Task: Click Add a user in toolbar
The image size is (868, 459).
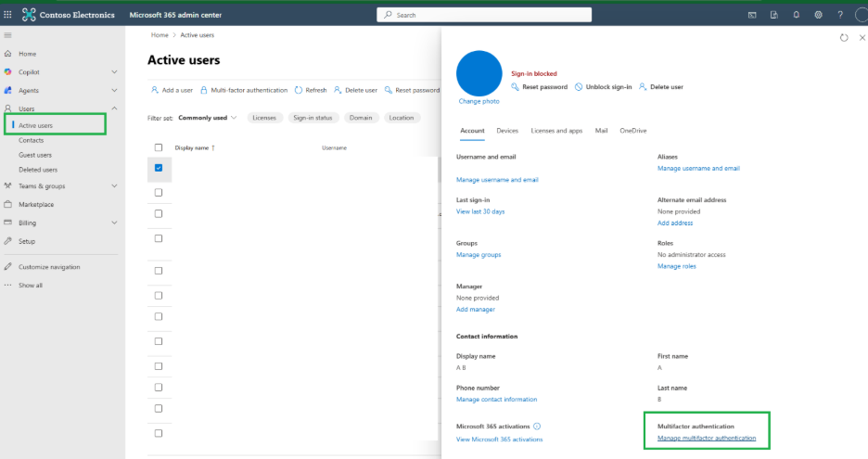Action: [172, 90]
